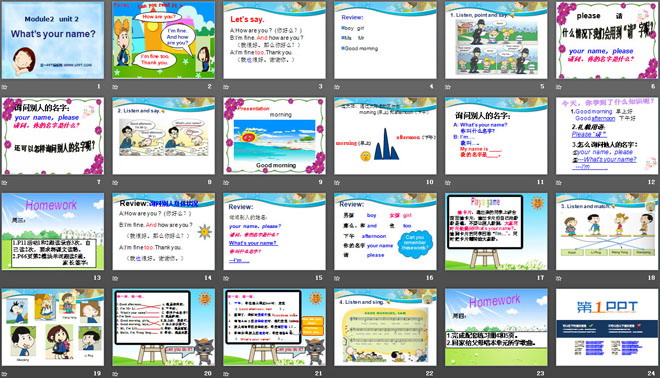Select slide 21 fill-in exercise with wolf
The width and height of the screenshot is (660, 378).
pyautogui.click(x=274, y=327)
